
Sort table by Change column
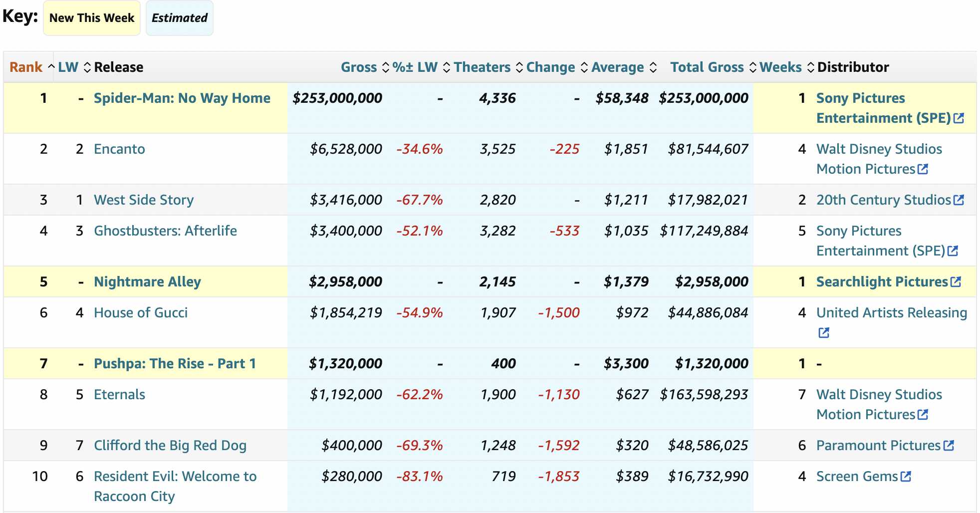pos(557,67)
